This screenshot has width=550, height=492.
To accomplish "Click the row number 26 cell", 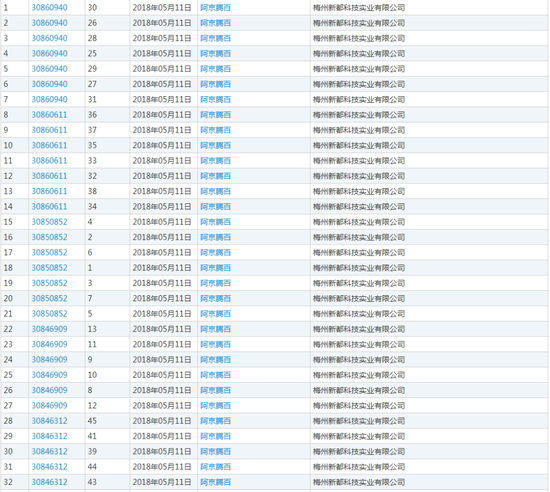I will pos(15,390).
